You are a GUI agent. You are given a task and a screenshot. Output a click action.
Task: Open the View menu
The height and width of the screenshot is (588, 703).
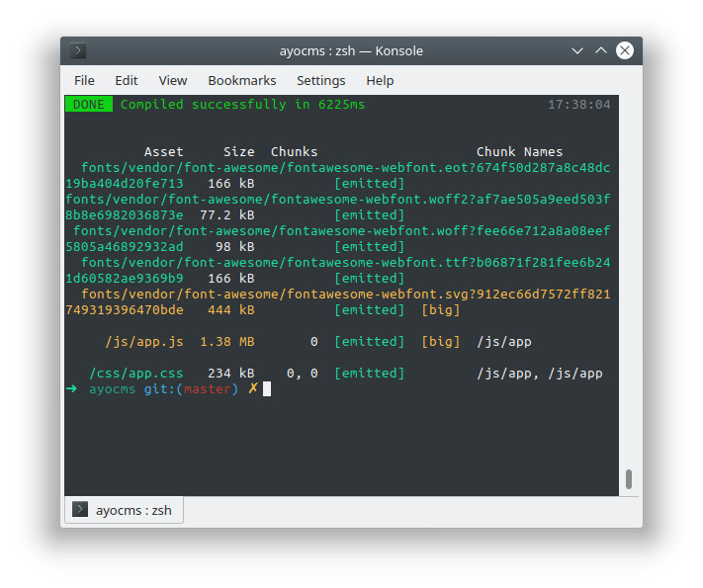click(172, 80)
